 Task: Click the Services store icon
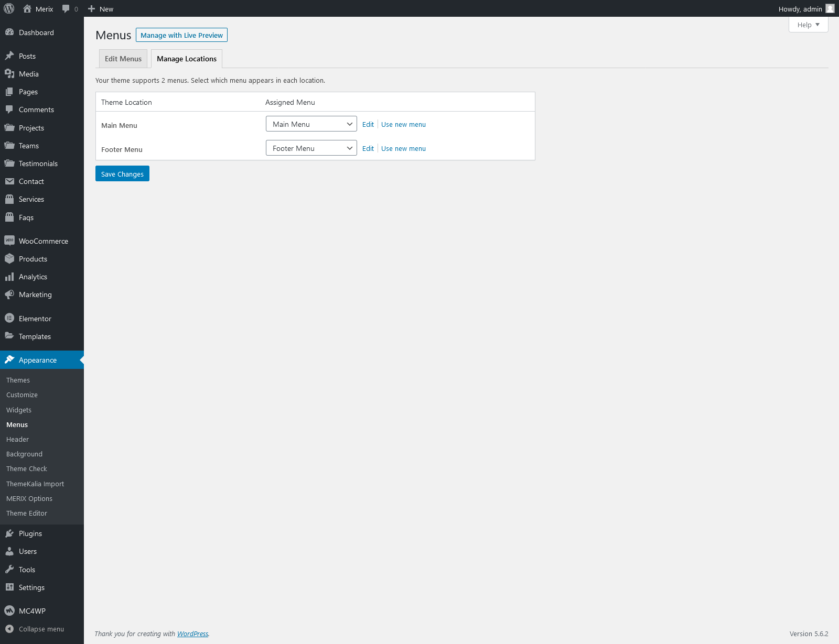tap(9, 199)
